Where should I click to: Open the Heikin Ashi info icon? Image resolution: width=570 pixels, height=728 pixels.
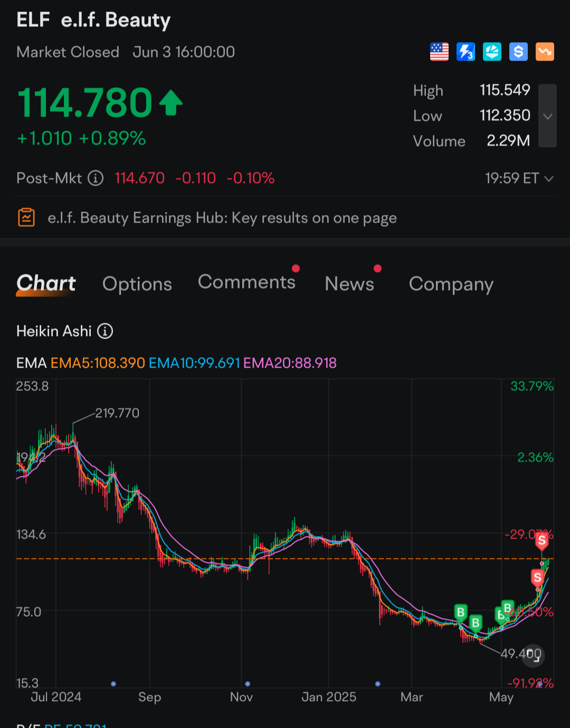tap(105, 331)
